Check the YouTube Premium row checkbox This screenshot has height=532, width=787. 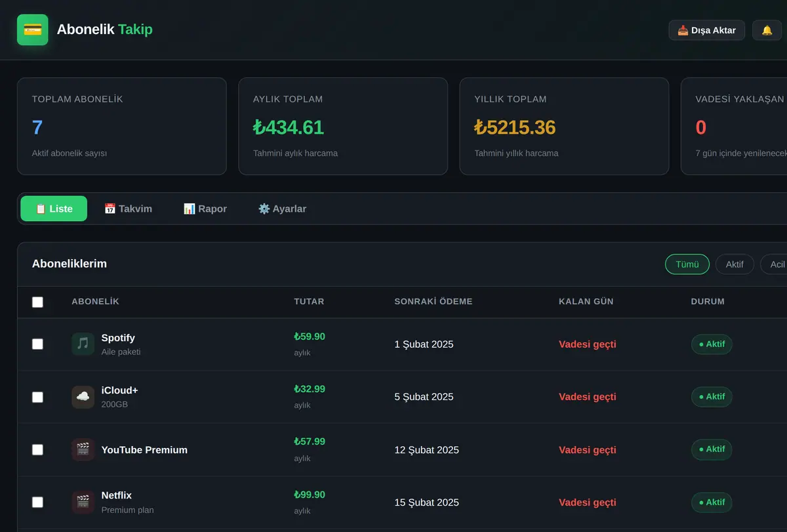37,450
